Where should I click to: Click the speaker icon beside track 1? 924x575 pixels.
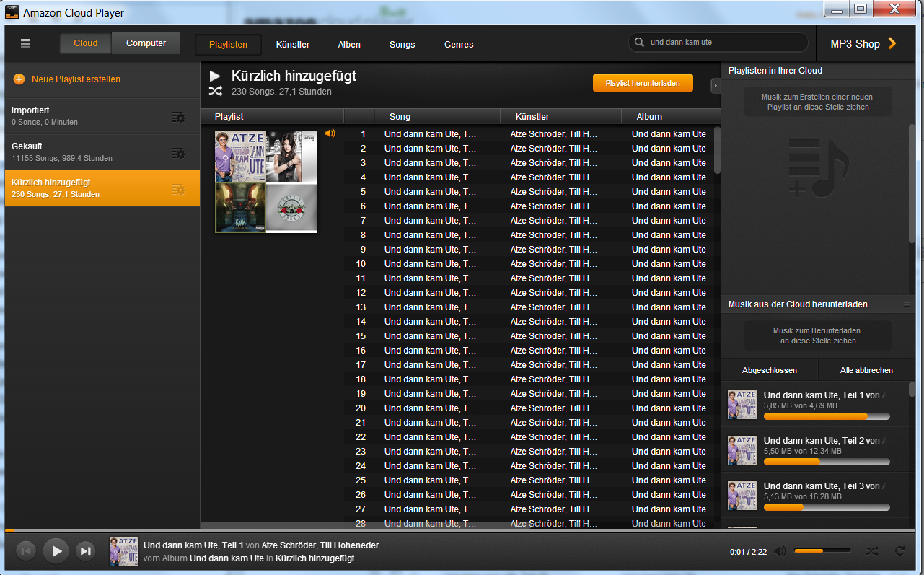(x=330, y=133)
